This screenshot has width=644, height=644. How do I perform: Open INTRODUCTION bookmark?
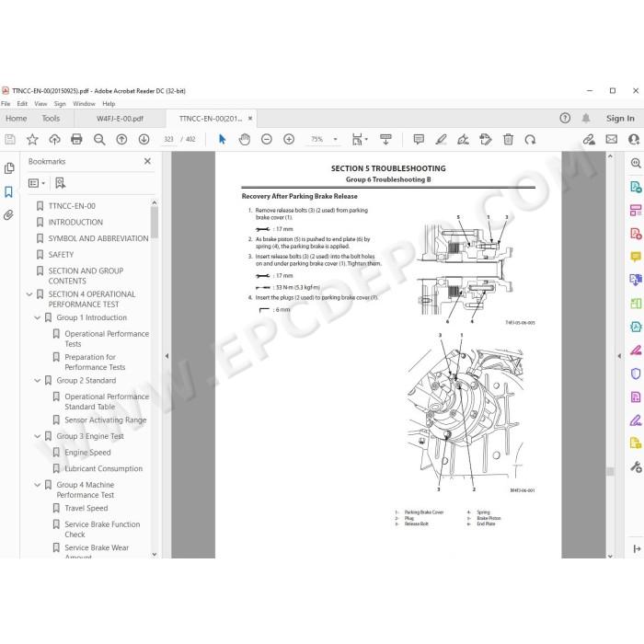click(75, 223)
